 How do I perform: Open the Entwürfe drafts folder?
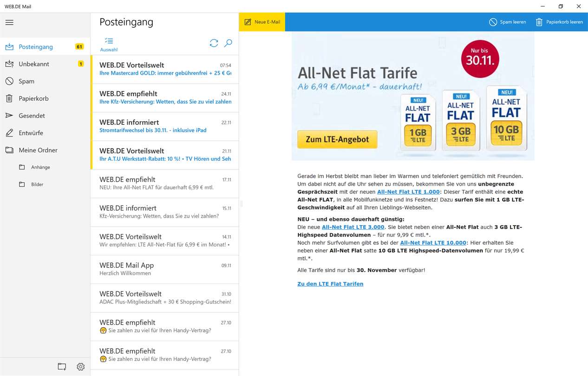point(31,133)
